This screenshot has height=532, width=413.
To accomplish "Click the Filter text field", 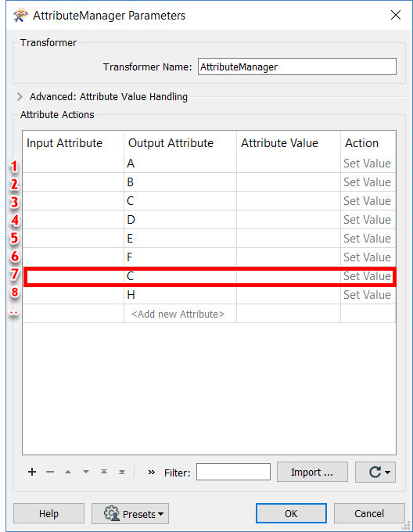I will click(233, 472).
